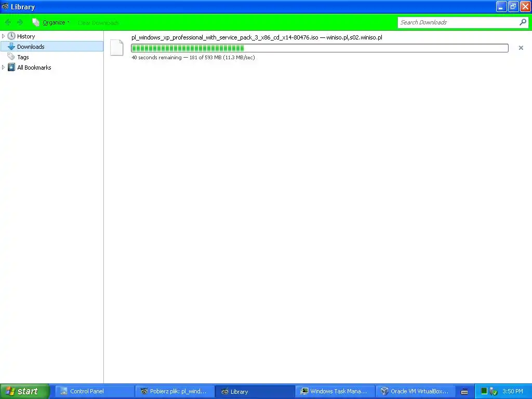Click the keyboard icon in taskbar
The height and width of the screenshot is (399, 532).
pos(464,392)
